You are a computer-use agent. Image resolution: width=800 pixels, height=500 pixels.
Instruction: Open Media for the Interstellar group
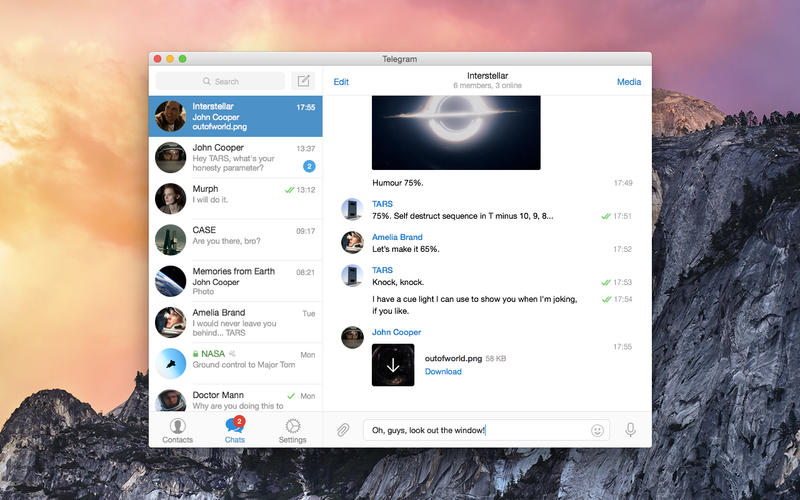click(628, 82)
